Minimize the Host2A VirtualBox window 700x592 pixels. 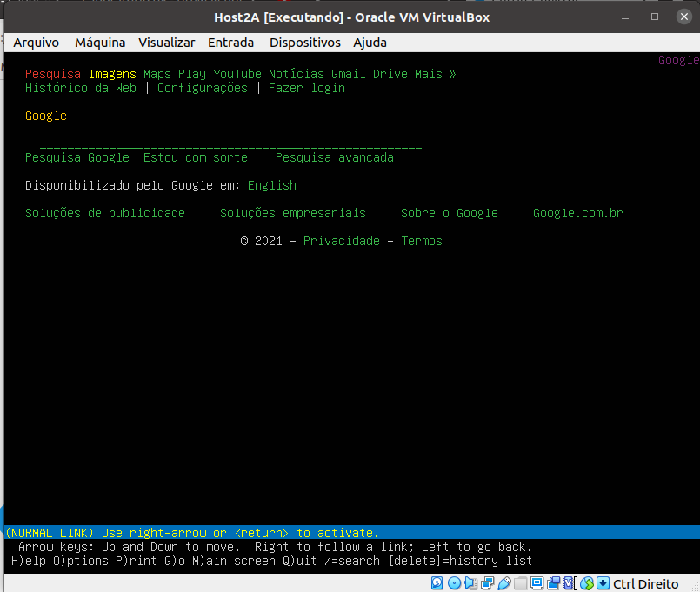pyautogui.click(x=625, y=17)
